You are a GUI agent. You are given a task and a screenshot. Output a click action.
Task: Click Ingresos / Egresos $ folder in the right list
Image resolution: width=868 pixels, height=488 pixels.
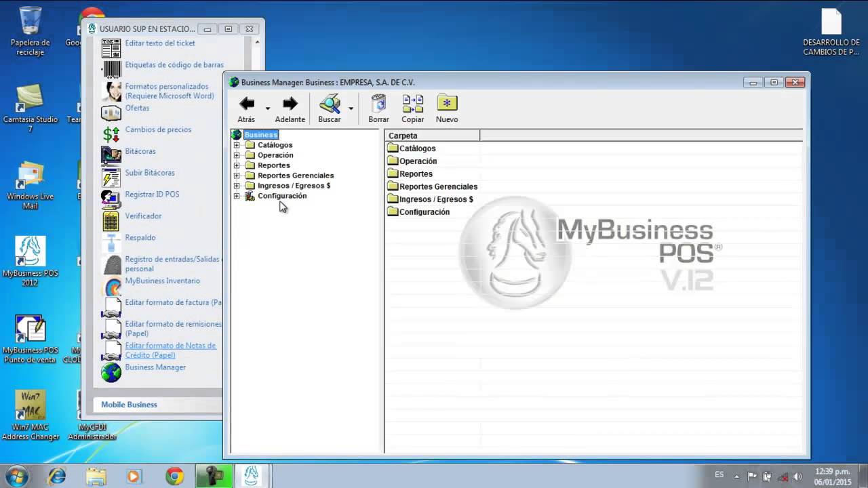click(431, 199)
